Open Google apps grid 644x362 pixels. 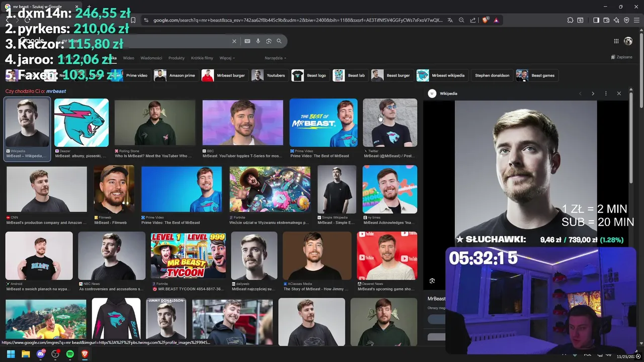[616, 41]
